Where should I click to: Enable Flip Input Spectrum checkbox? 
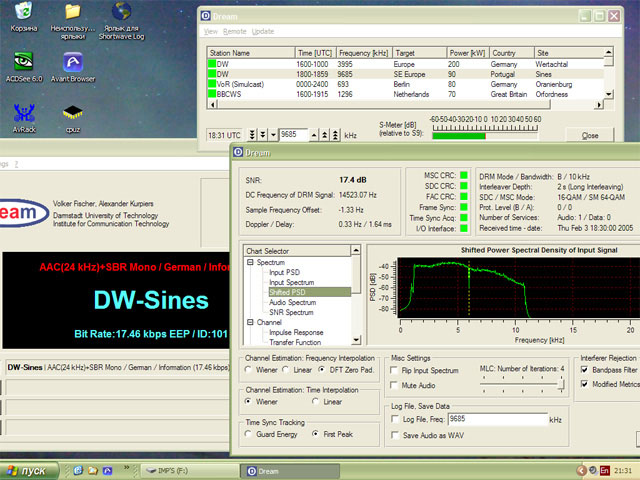[394, 370]
